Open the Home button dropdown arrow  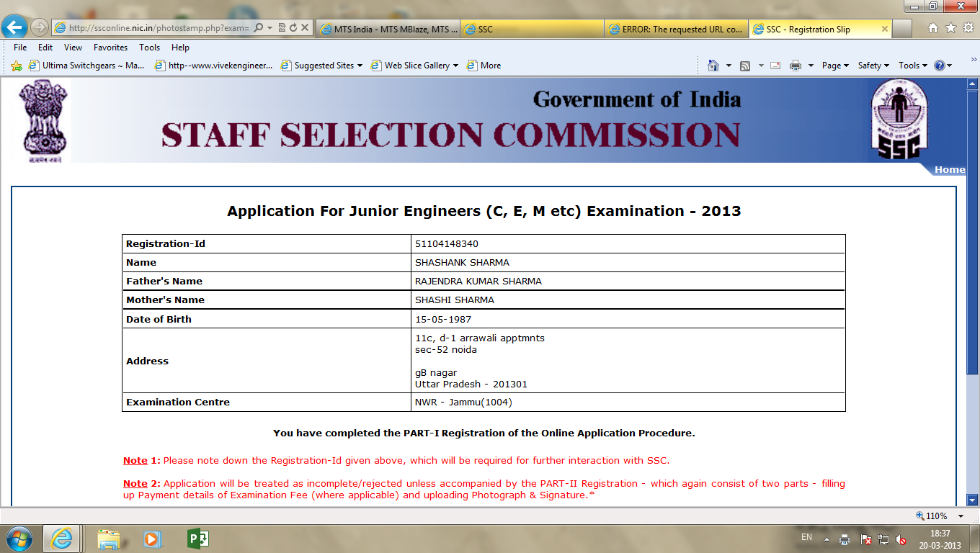[729, 66]
